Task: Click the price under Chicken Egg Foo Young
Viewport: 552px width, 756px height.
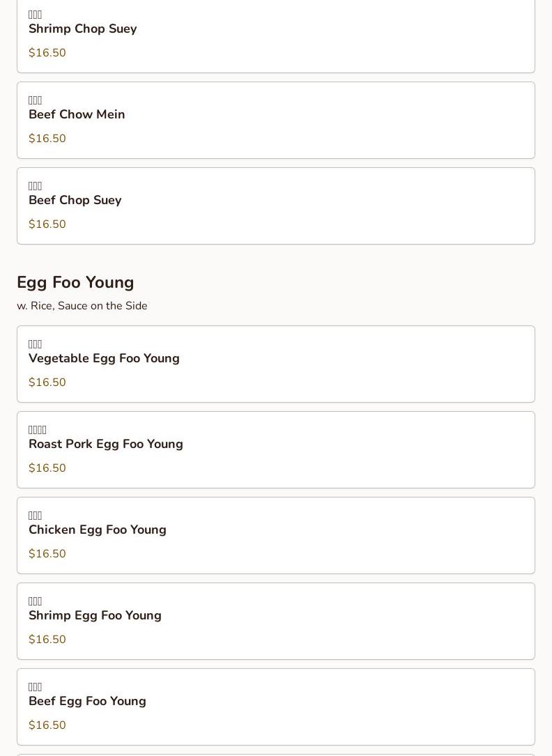Action: (47, 554)
